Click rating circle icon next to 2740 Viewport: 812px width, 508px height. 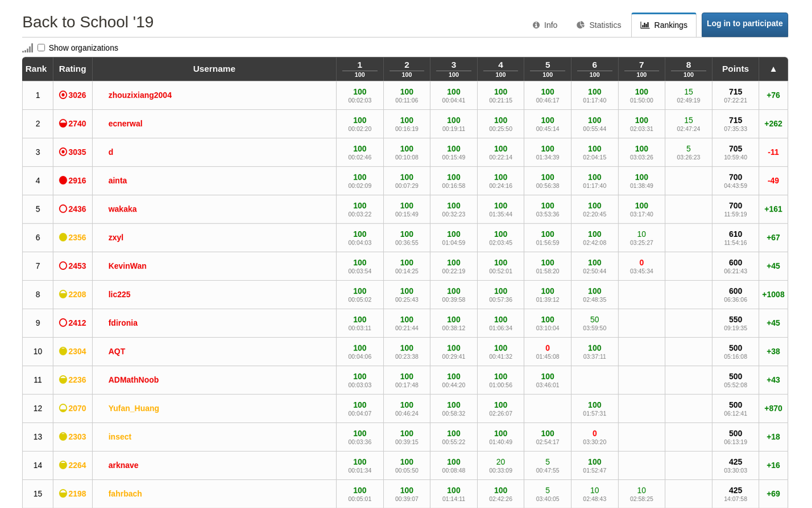pos(63,124)
